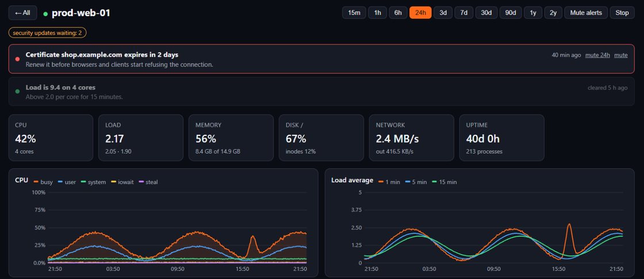644x279 pixels.
Task: Select the 30d time range
Action: point(486,13)
